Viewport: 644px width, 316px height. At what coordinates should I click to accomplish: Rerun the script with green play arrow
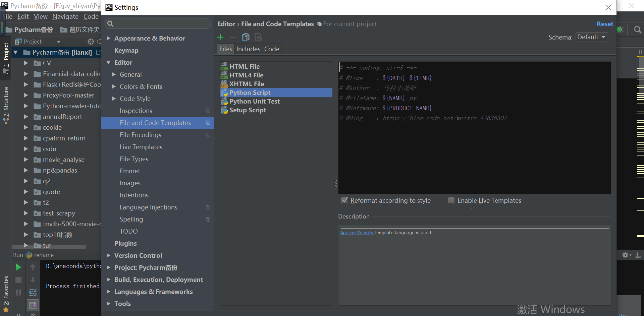click(x=18, y=267)
